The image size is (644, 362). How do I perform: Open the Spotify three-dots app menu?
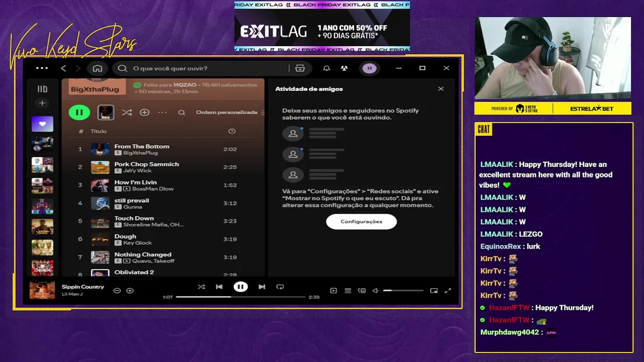click(42, 68)
